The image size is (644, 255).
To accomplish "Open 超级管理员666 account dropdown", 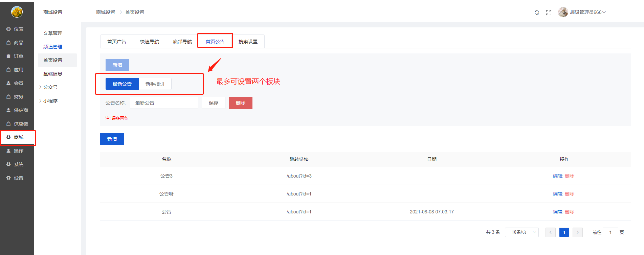I will pos(587,12).
